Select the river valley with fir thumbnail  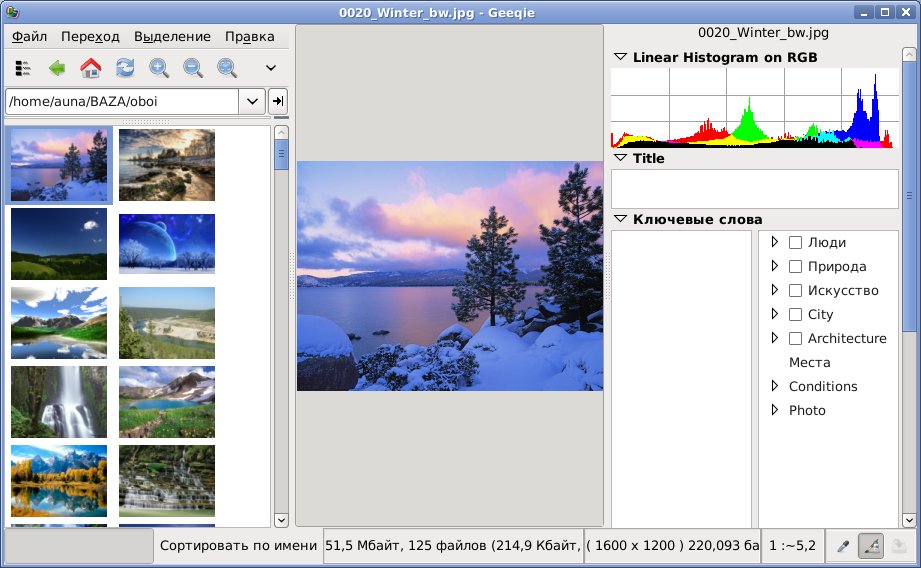167,323
